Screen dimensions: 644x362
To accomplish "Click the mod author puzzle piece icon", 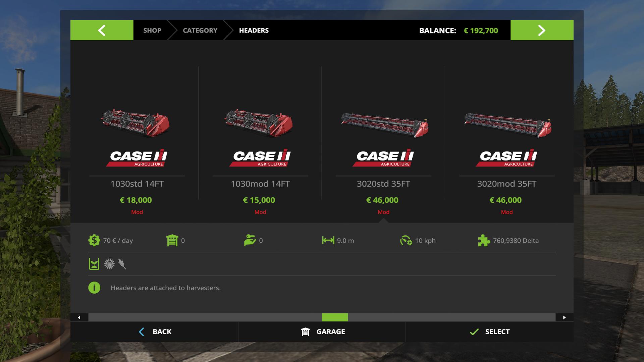I will [x=484, y=240].
